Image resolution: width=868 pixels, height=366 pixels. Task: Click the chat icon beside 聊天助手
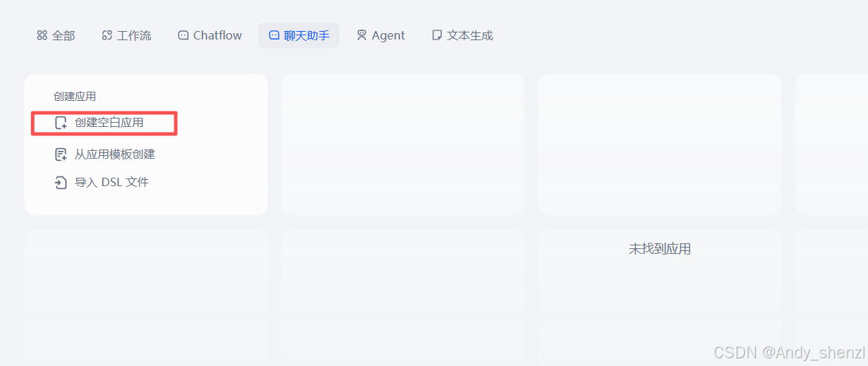[x=274, y=35]
